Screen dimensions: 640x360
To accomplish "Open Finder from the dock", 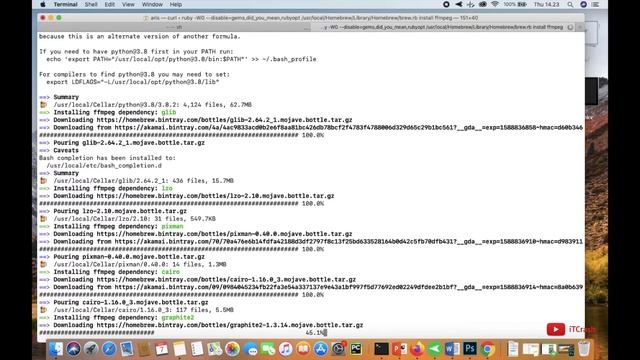I will pyautogui.click(x=56, y=349).
